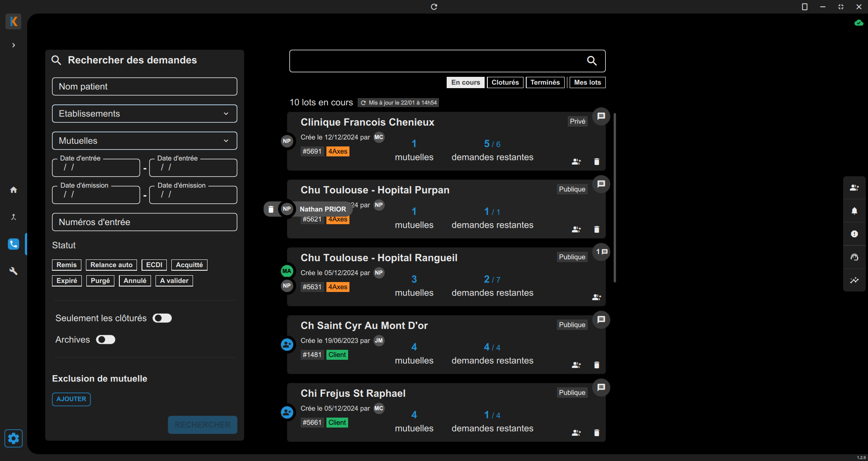Image resolution: width=868 pixels, height=461 pixels.
Task: Toggle Seulement les clôturés switch
Action: tap(162, 318)
